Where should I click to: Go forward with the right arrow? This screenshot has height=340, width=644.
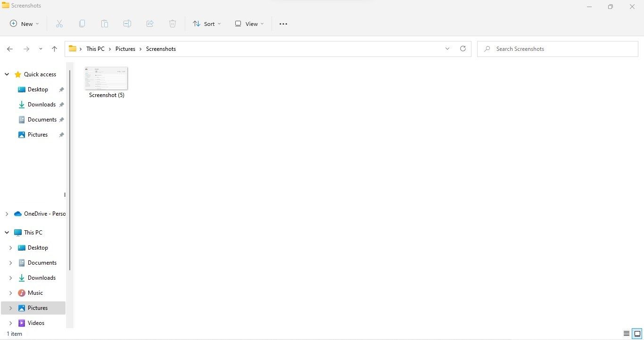coord(26,49)
